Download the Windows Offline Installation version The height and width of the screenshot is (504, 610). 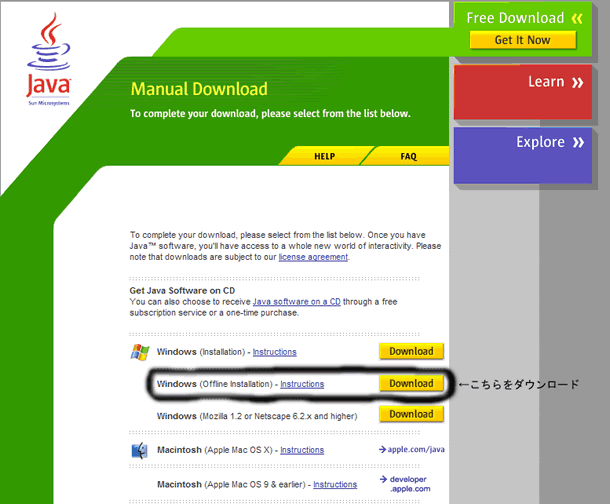[x=411, y=383]
